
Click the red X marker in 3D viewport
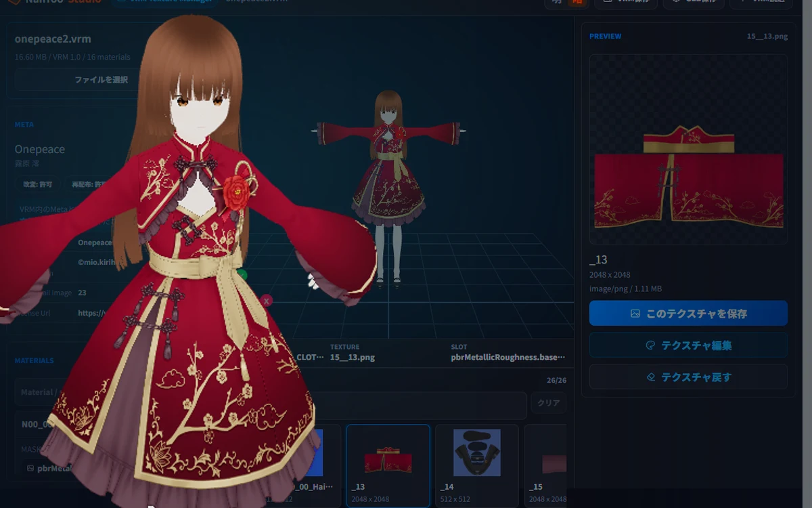point(267,300)
